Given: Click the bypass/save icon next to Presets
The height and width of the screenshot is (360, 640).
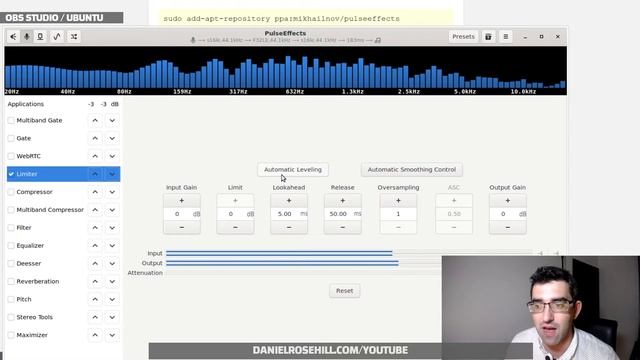Looking at the screenshot, I should (488, 37).
